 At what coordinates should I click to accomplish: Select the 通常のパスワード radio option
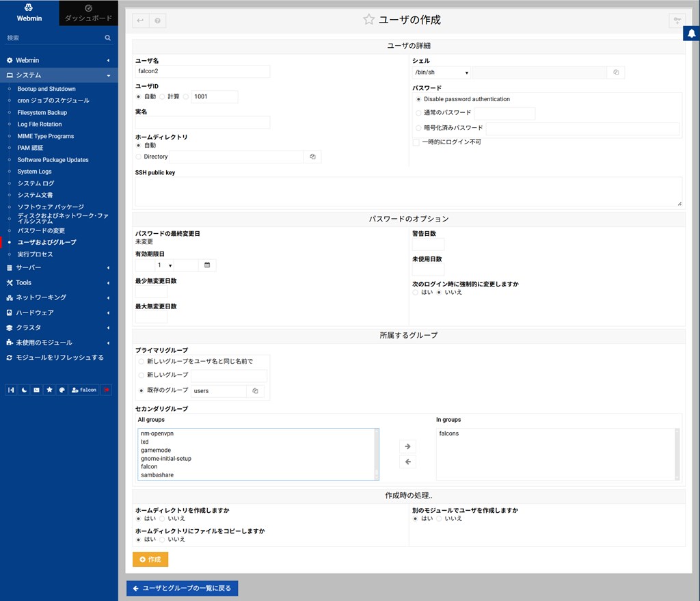(x=418, y=113)
